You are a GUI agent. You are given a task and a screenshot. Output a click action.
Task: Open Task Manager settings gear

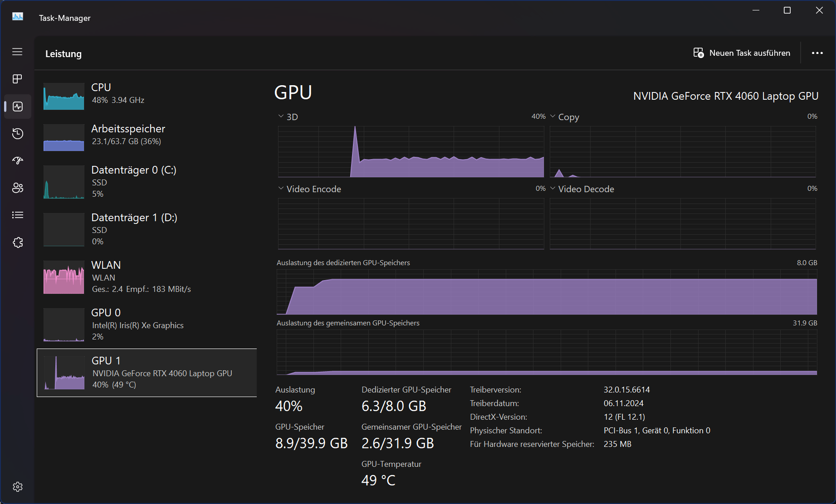point(17,487)
